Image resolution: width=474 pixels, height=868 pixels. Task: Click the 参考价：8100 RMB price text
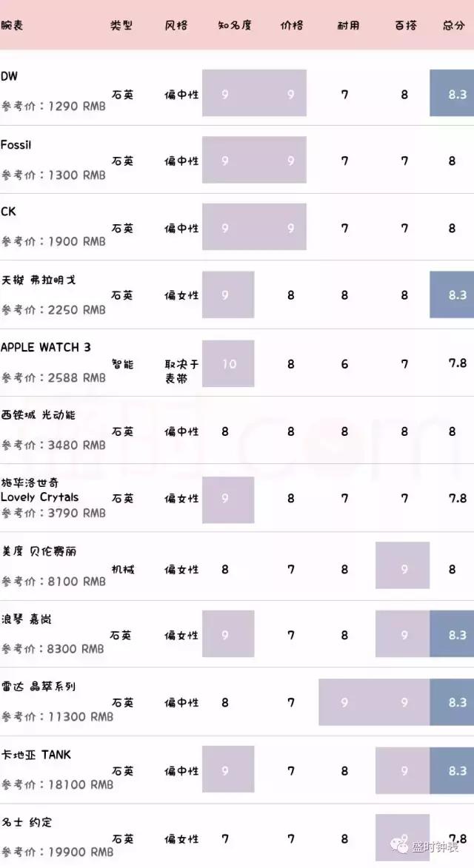coord(53,581)
